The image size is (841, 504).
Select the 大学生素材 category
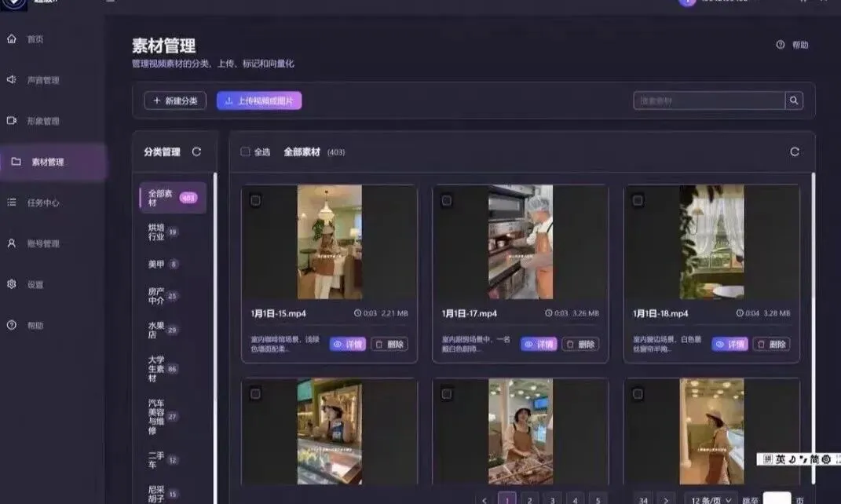coord(163,369)
